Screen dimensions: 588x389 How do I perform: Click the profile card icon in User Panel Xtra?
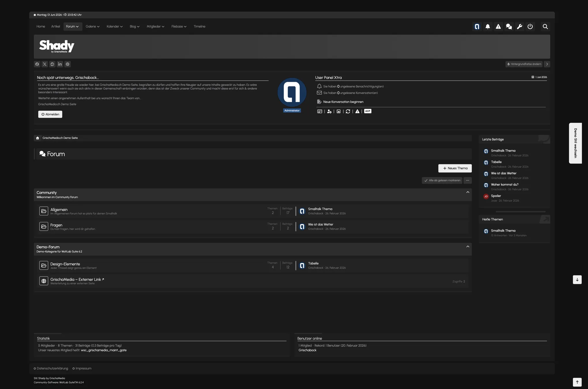pos(320,111)
